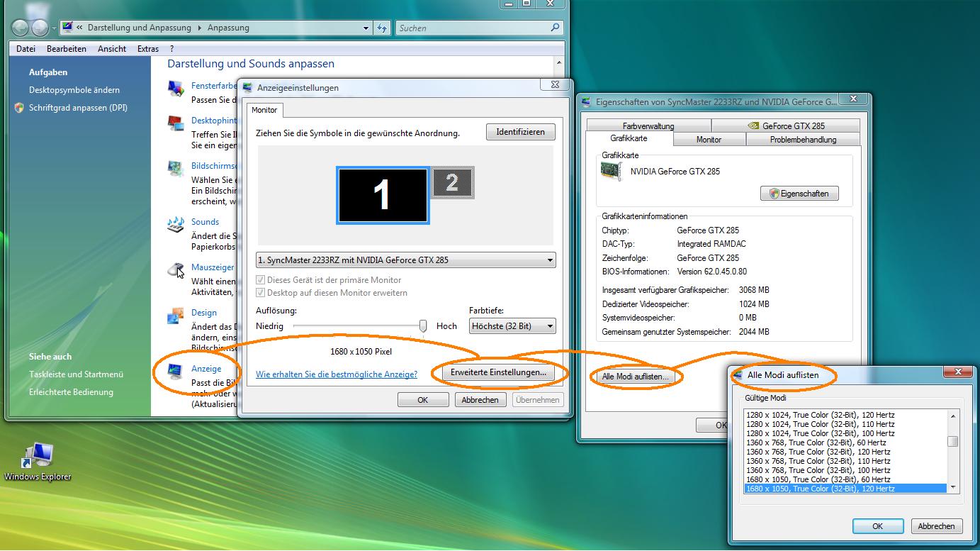Viewport: 980px width, 551px height.
Task: Open the ? help menu
Action: pyautogui.click(x=171, y=49)
